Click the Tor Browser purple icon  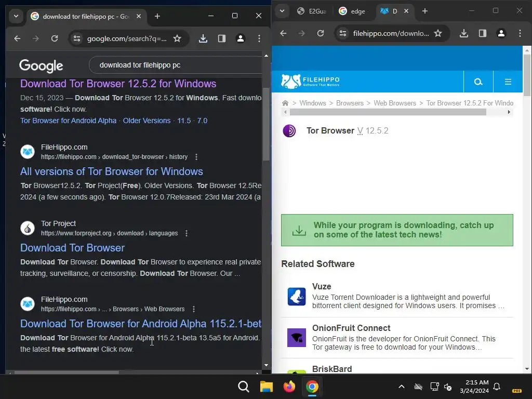(289, 131)
